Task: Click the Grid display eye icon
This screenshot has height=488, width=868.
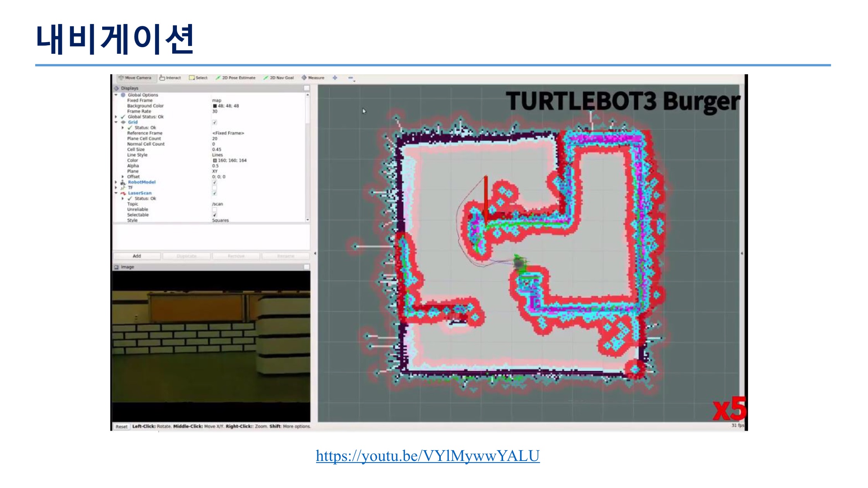Action: point(123,122)
